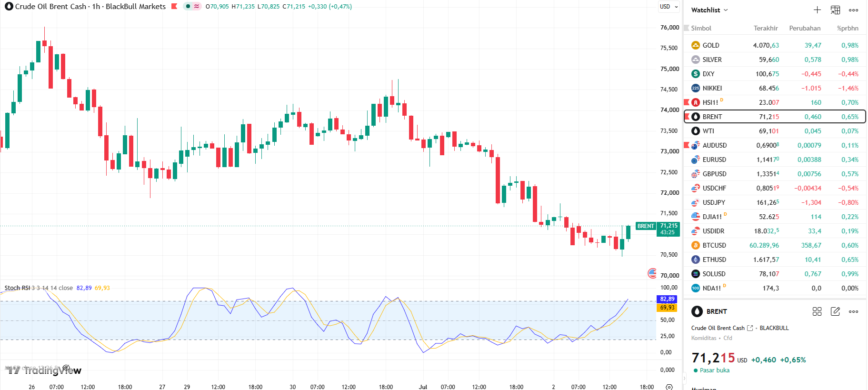Open the USD currency dropdown
Screen dimensions: 868x390
669,7
